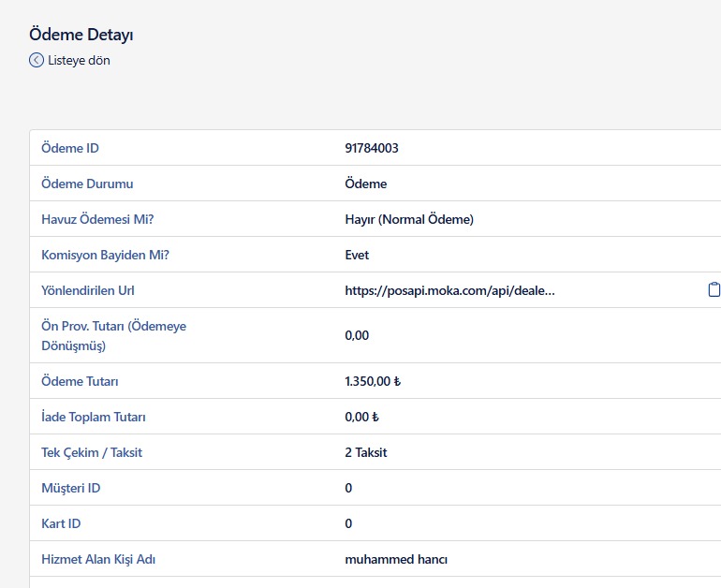
Task: Click the Ödeme Tutarı label
Action: [x=80, y=381]
